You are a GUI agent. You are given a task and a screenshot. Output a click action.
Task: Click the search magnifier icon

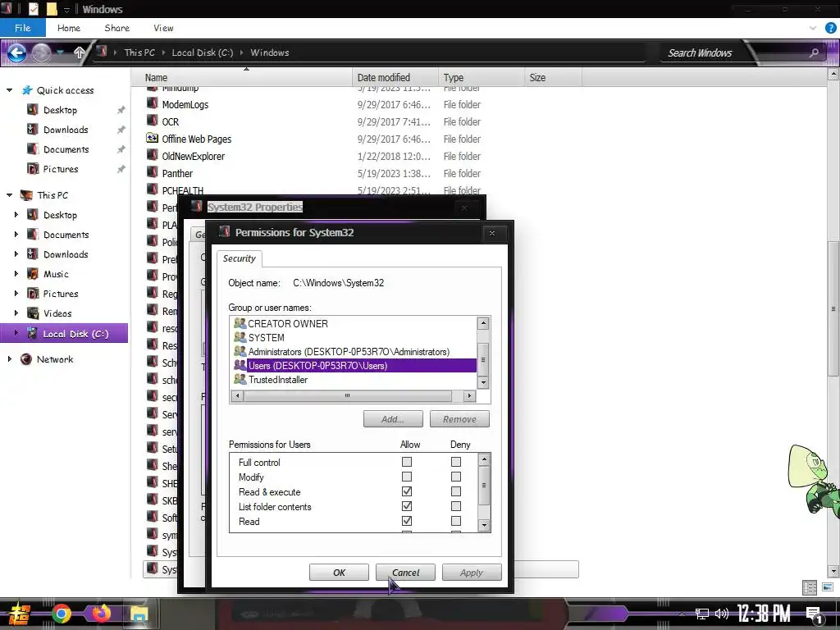pos(814,52)
